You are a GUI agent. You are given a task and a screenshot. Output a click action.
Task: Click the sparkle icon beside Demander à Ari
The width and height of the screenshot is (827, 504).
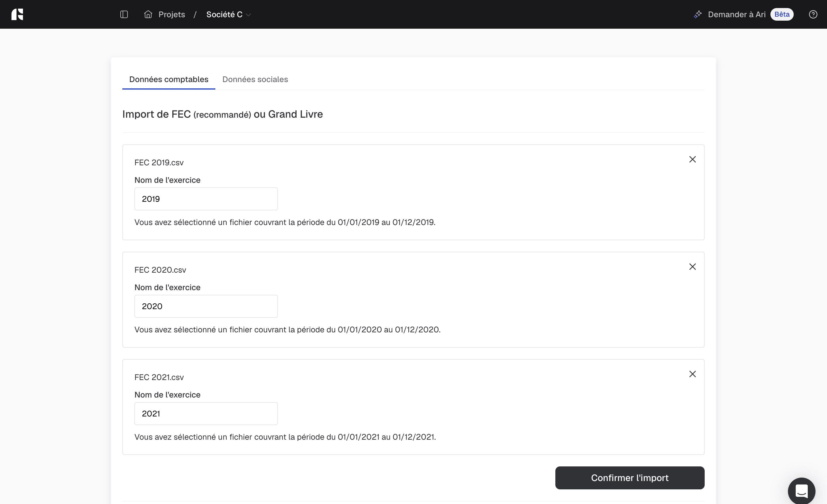(x=698, y=14)
